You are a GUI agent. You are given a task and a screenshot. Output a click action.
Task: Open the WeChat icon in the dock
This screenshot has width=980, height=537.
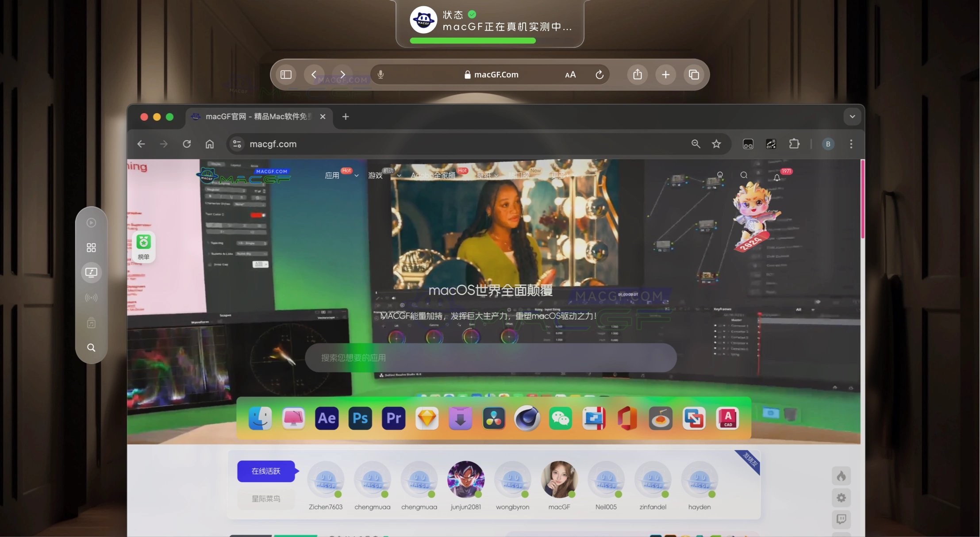[559, 418]
